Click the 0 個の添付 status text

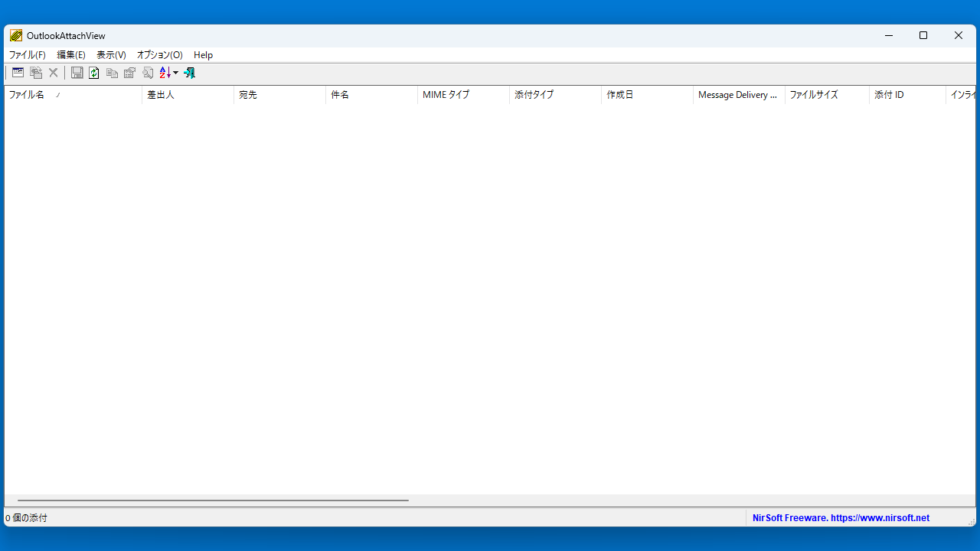pos(27,518)
